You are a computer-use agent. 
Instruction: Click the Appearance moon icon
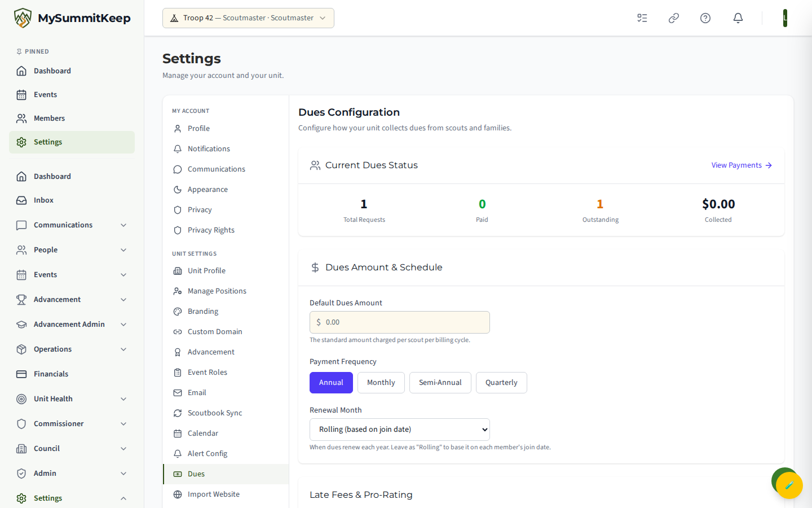178,190
